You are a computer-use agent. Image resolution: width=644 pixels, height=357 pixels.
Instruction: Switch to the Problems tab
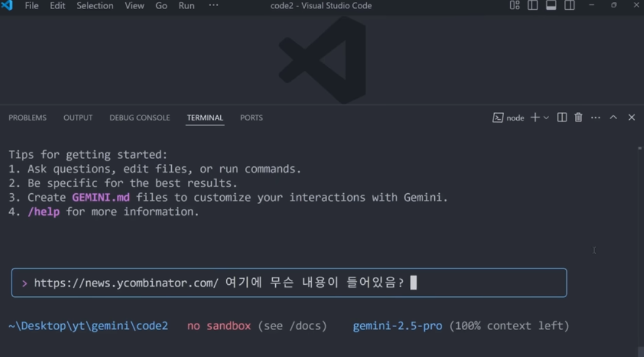pyautogui.click(x=28, y=118)
